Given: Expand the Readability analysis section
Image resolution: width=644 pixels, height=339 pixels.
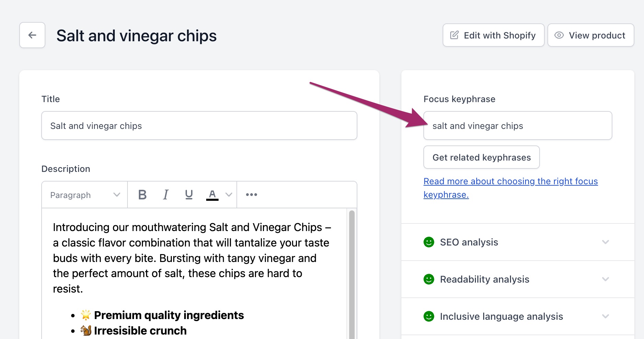Looking at the screenshot, I should [x=605, y=279].
